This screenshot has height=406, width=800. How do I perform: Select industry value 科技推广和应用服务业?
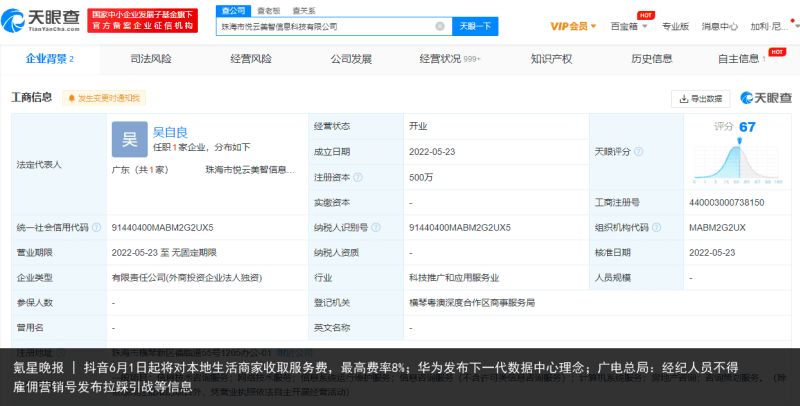tap(454, 278)
